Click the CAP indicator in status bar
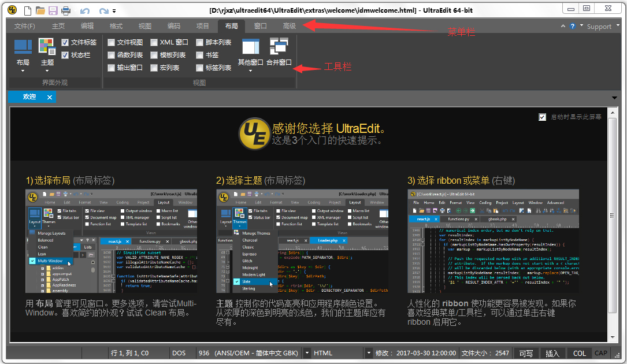 tap(600, 353)
